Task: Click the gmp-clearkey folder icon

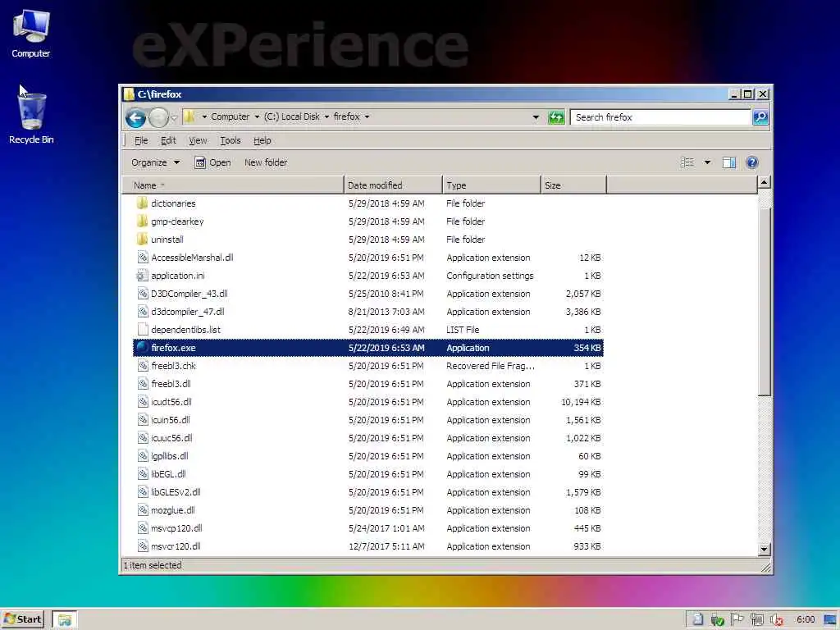Action: (142, 221)
